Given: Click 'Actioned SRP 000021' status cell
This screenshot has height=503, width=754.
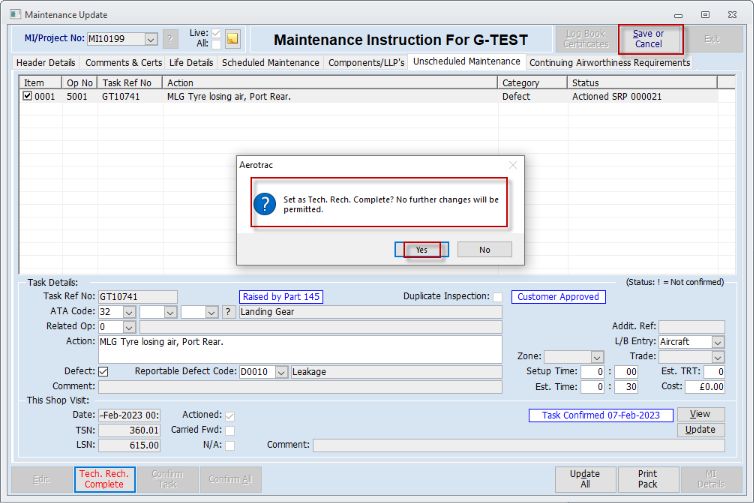Looking at the screenshot, I should pos(617,97).
